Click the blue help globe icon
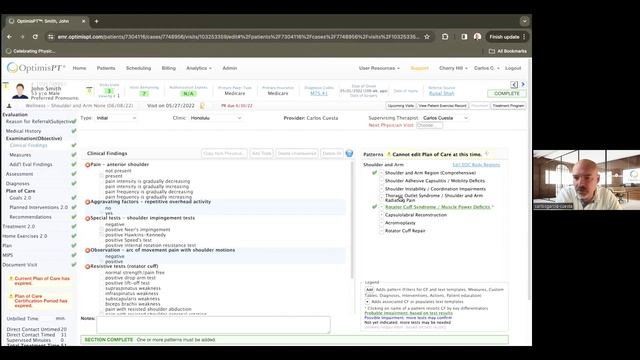This screenshot has width=640, height=360. pos(349,153)
